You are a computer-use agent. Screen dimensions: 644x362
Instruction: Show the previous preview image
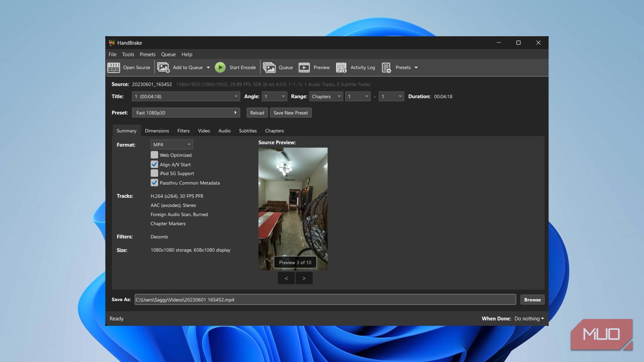point(286,278)
